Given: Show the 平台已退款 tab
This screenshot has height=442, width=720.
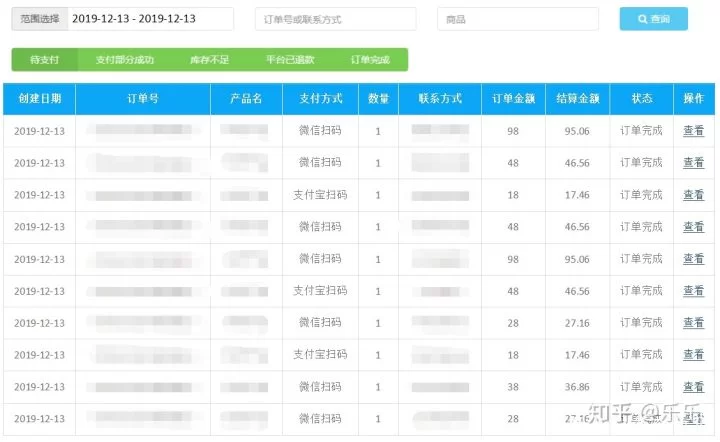Looking at the screenshot, I should 291,60.
